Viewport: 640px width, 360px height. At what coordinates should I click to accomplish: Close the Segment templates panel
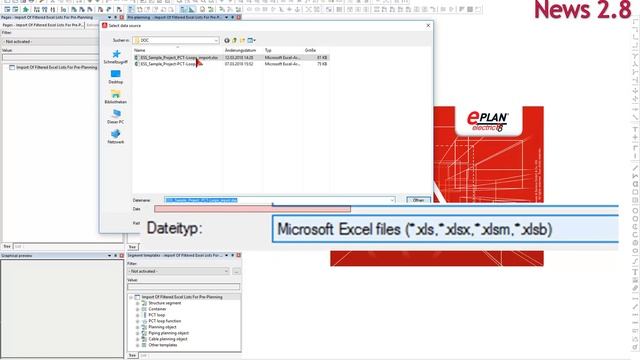click(x=239, y=256)
